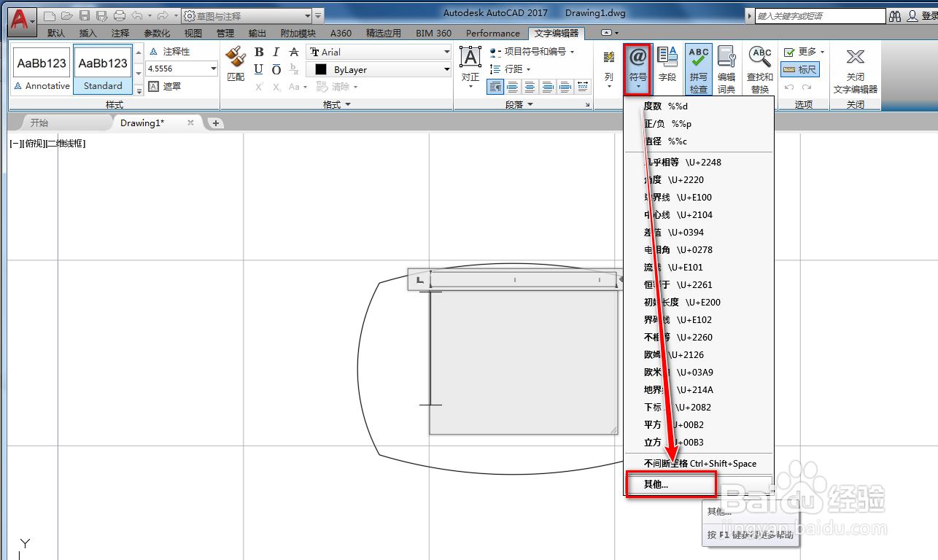Select the center paragraph alignment icon
938x560 pixels.
(530, 87)
